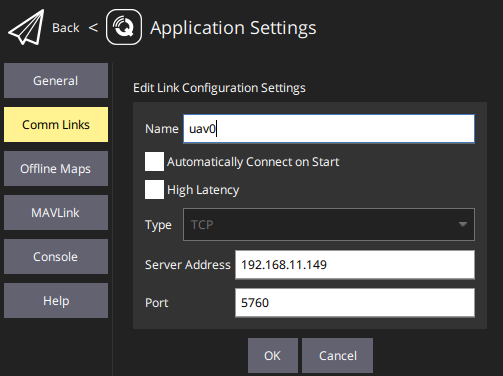This screenshot has height=376, width=503.
Task: Click the Server Address label
Action: (187, 265)
